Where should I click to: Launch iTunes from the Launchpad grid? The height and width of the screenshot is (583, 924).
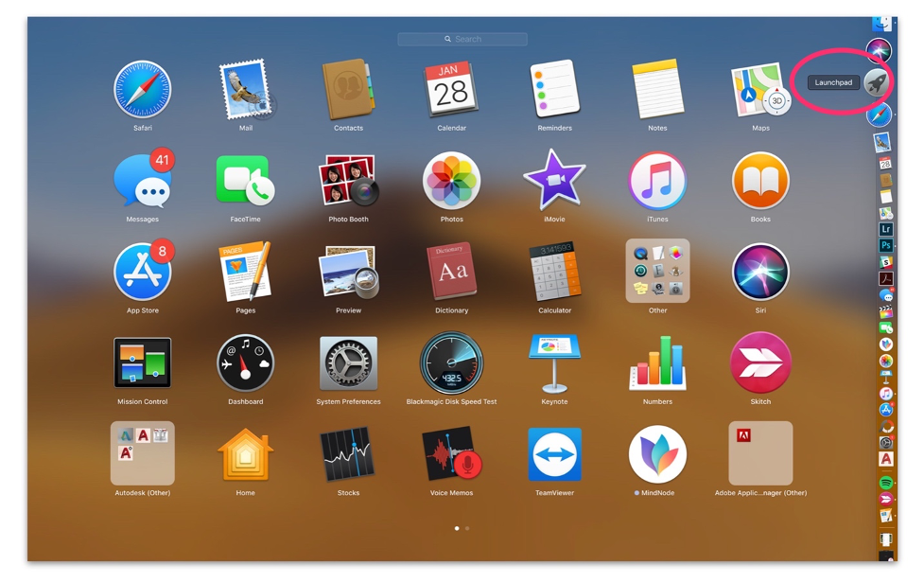[x=657, y=181]
